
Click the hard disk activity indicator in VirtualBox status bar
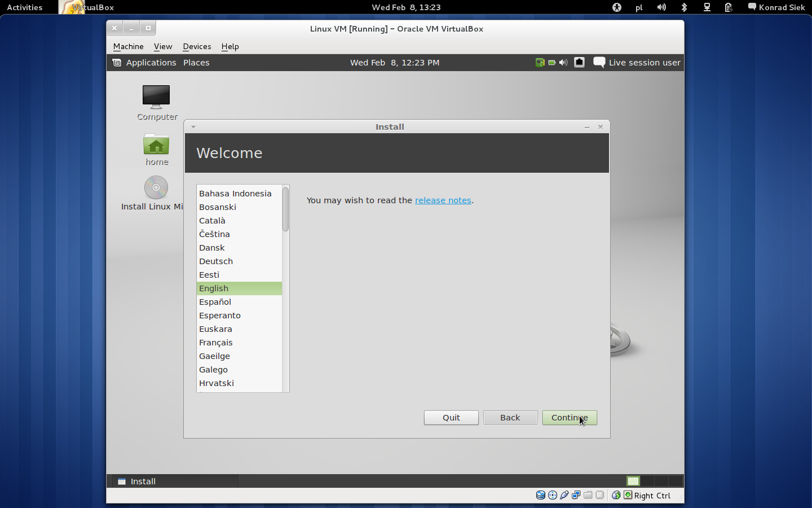(540, 495)
